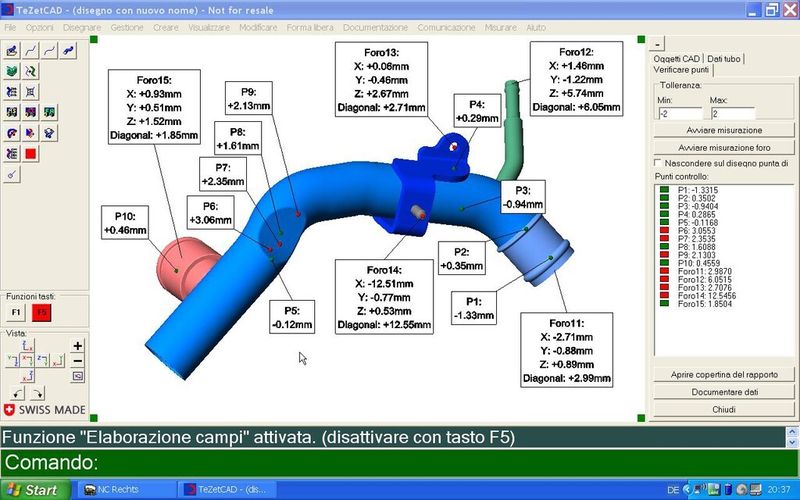Click Avviare misurazione button
Viewport: 800px width, 500px height.
tap(724, 130)
